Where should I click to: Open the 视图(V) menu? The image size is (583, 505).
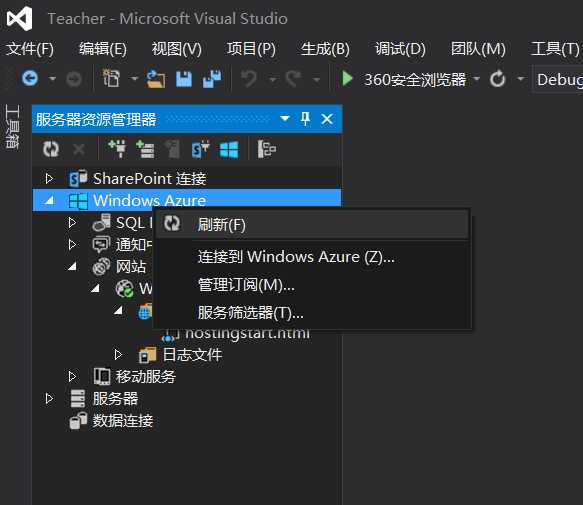coord(177,49)
